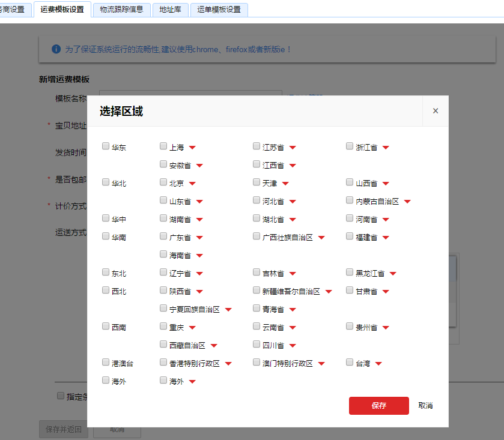Expand the 黑龙江省 dropdown arrow
Image resolution: width=504 pixels, height=440 pixels.
[x=393, y=274]
